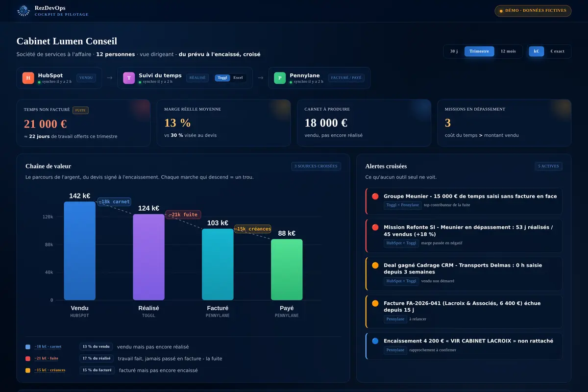Click the 5 ACTIVES alerts badge
The image size is (588, 392).
549,166
